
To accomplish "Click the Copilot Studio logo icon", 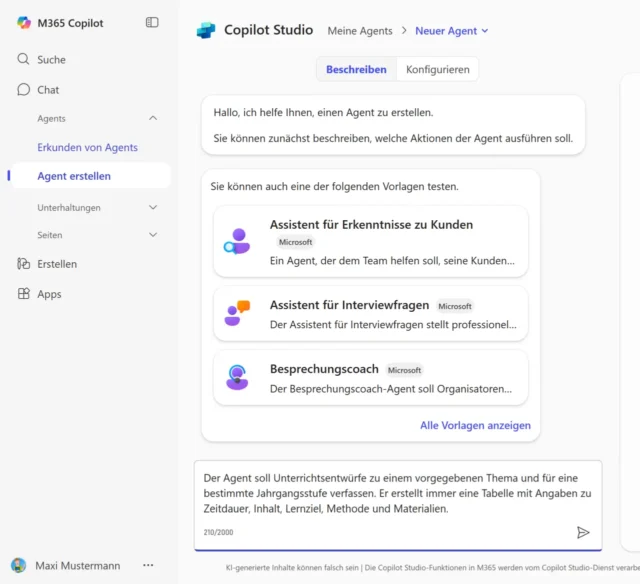I will [x=206, y=31].
